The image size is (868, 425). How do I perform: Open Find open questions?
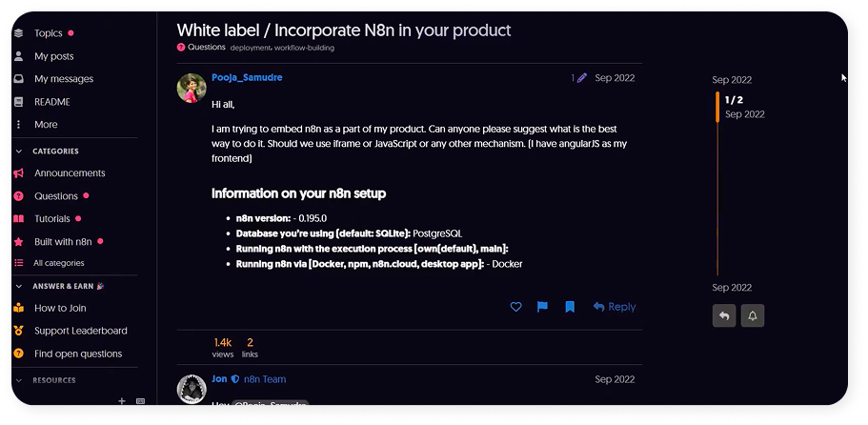tap(78, 354)
